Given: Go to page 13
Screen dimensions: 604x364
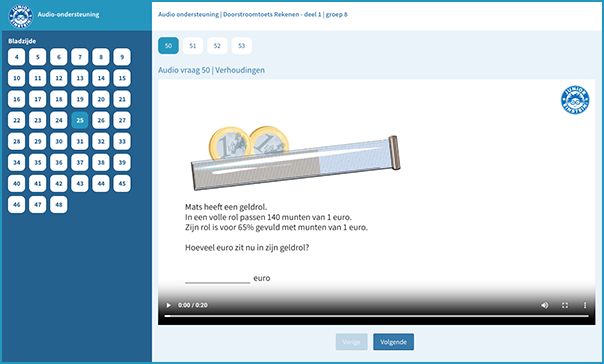Looking at the screenshot, I should coord(80,78).
